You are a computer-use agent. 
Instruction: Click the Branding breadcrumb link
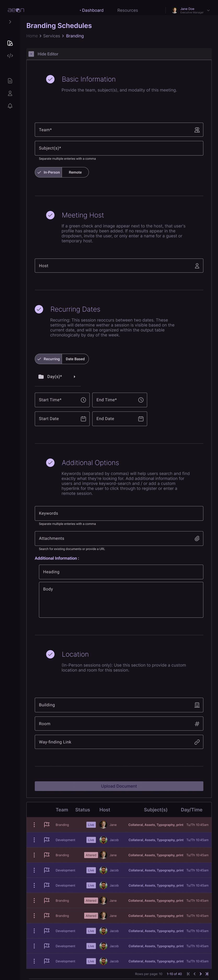74,36
